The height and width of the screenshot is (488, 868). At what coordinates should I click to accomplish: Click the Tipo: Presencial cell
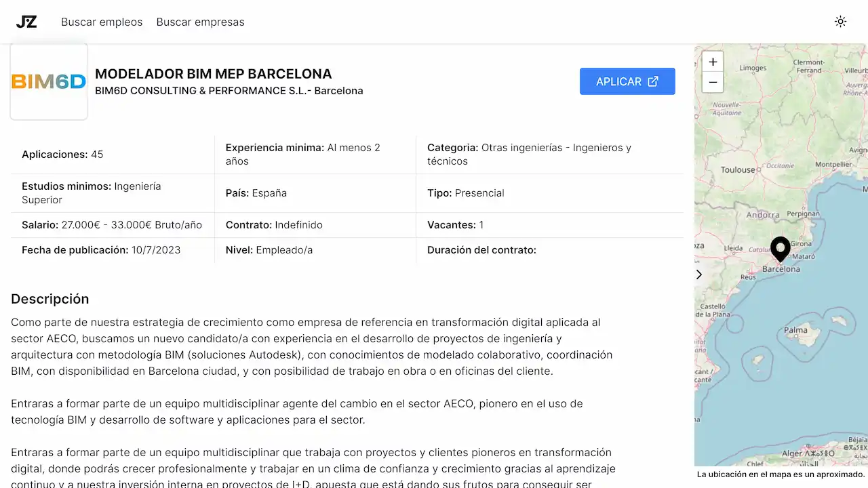point(550,193)
